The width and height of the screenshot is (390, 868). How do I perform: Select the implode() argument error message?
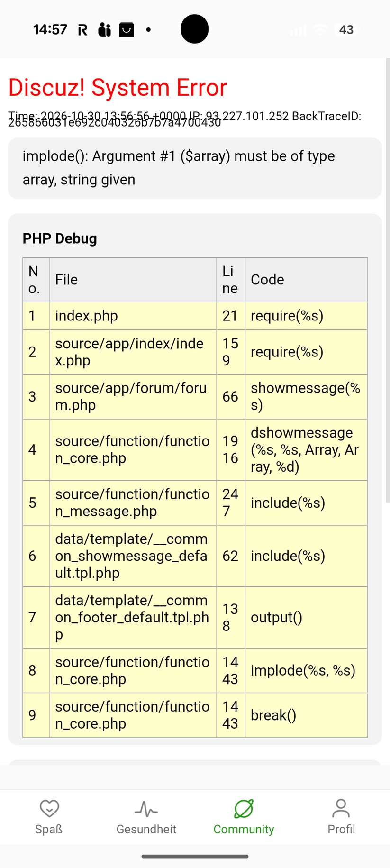(x=195, y=168)
